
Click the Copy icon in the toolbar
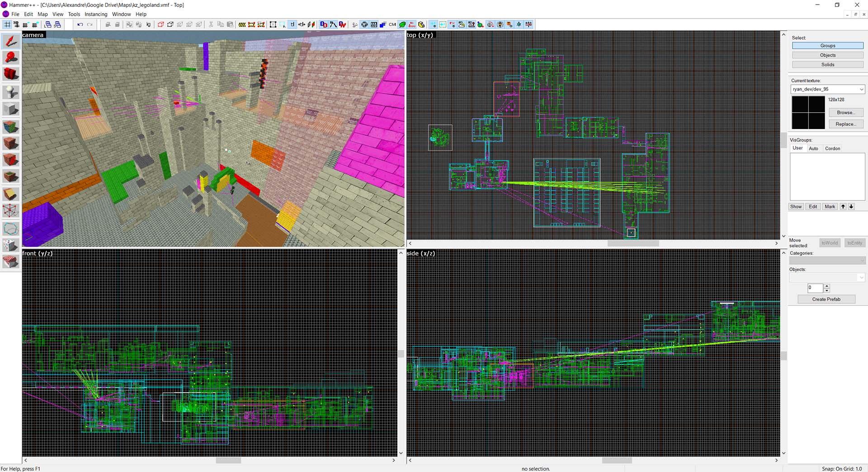(220, 24)
